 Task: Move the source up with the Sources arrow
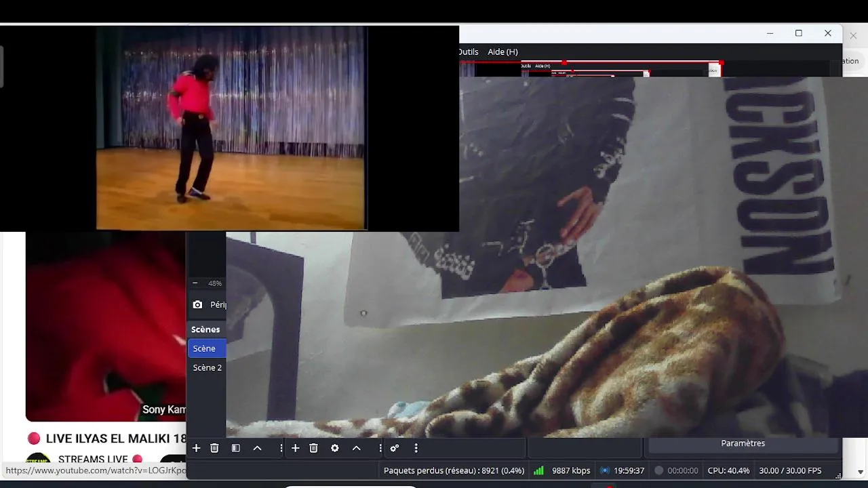click(x=357, y=448)
